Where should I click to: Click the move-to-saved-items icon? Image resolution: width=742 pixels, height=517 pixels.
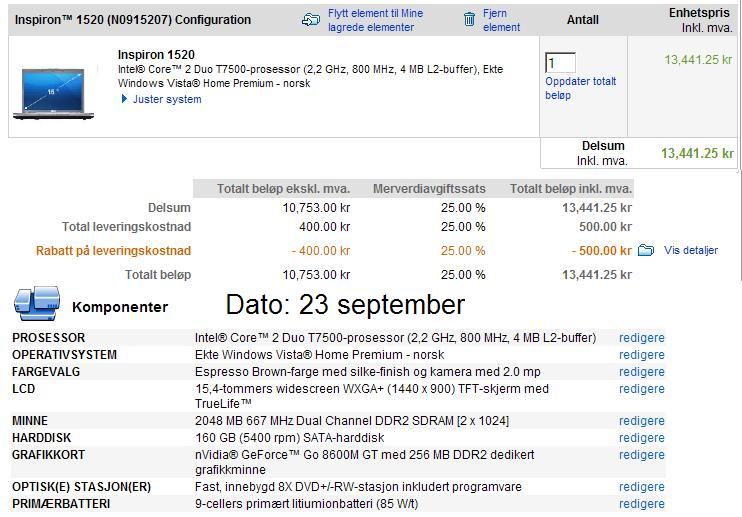tap(311, 19)
